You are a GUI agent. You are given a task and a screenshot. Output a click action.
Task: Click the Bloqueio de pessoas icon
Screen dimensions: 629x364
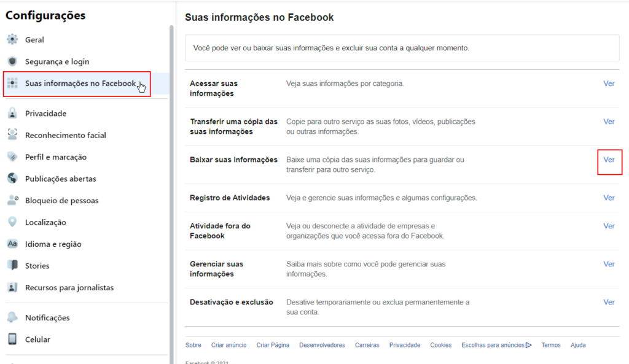[x=13, y=200]
